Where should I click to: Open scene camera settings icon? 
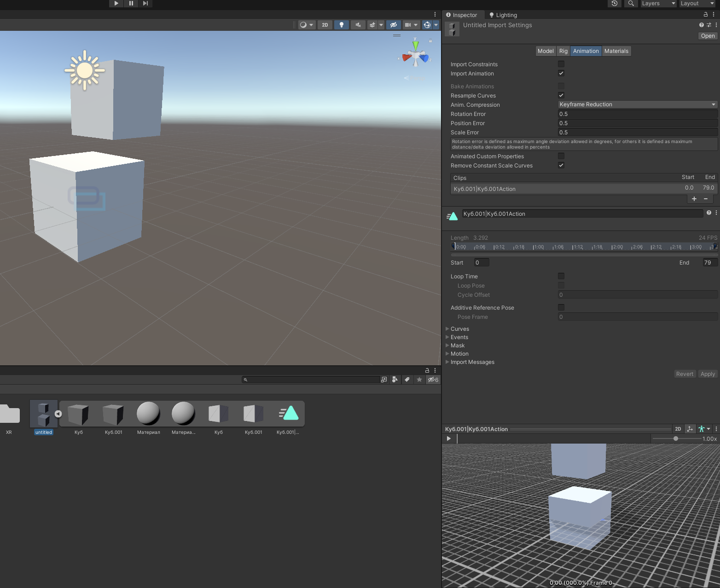click(408, 25)
